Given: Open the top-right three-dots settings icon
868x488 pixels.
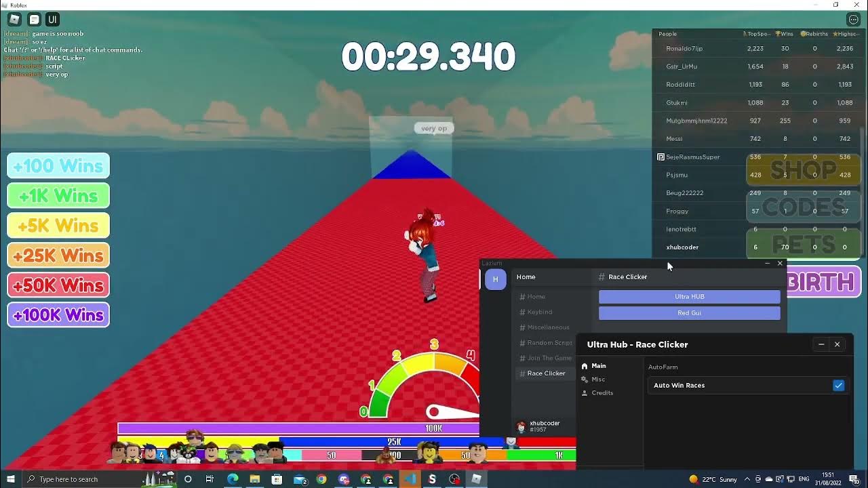Looking at the screenshot, I should pos(854,20).
